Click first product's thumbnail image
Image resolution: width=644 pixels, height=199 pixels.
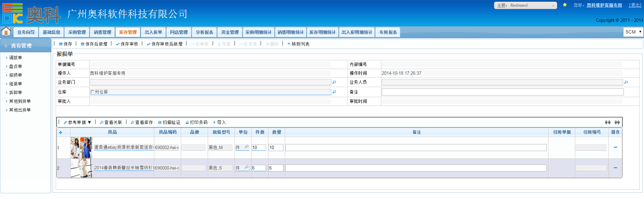81,147
